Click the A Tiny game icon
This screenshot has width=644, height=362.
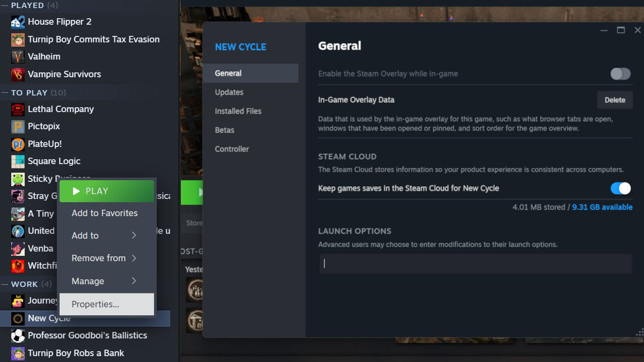tap(18, 214)
